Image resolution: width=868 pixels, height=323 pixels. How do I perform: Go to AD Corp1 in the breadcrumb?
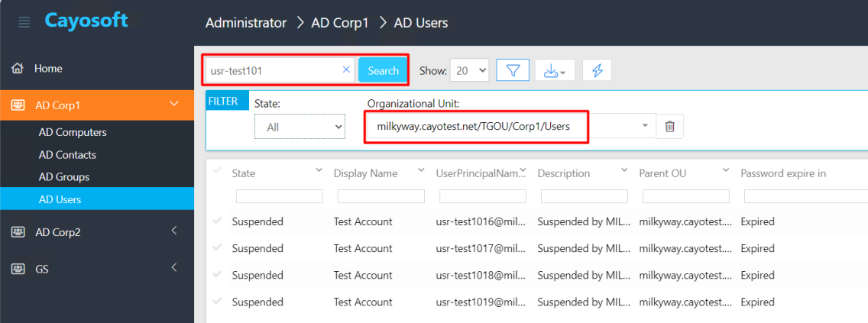click(340, 23)
